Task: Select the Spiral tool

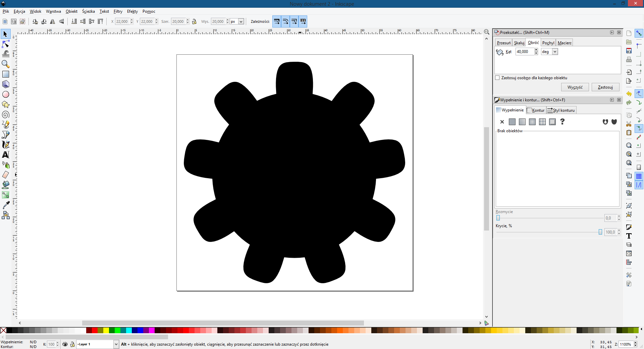Action: pos(6,115)
